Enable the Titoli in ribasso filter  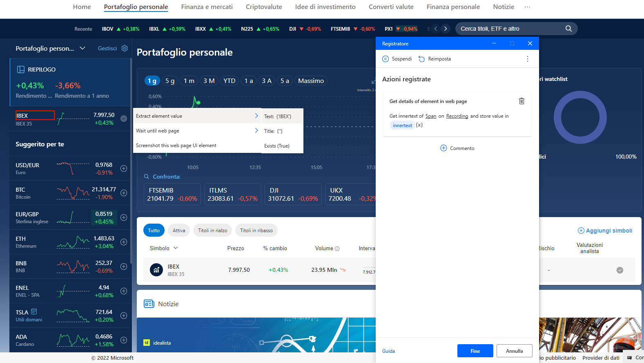256,231
